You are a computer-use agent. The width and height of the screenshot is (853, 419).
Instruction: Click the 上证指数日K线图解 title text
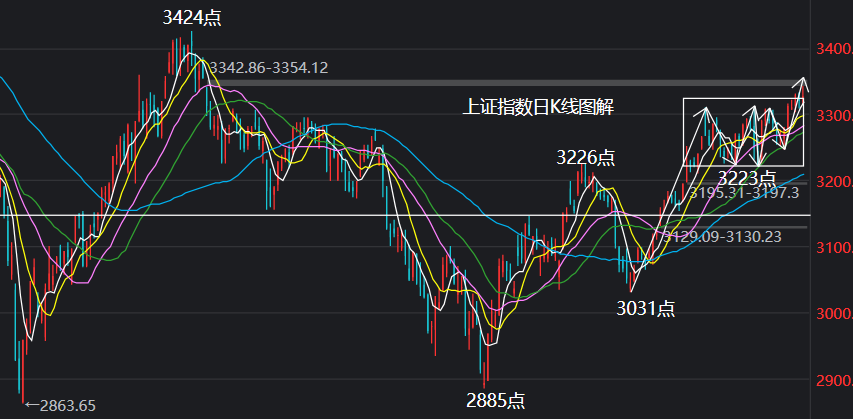tap(538, 107)
